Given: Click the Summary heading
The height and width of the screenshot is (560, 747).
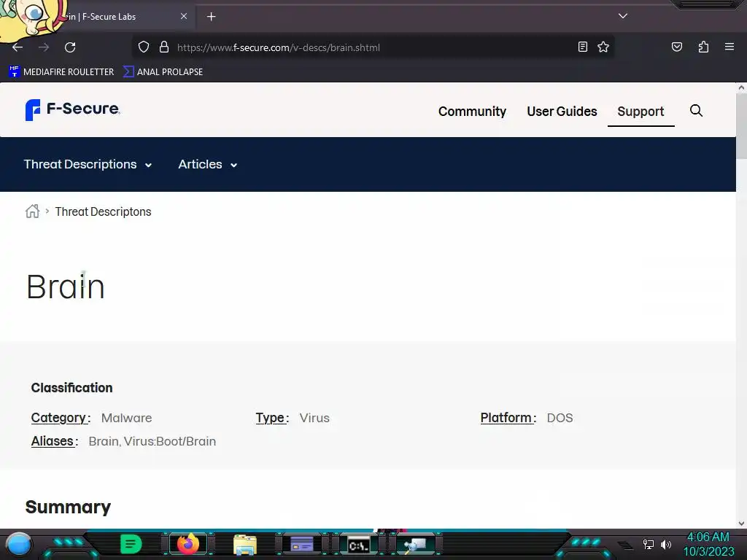Looking at the screenshot, I should point(68,507).
